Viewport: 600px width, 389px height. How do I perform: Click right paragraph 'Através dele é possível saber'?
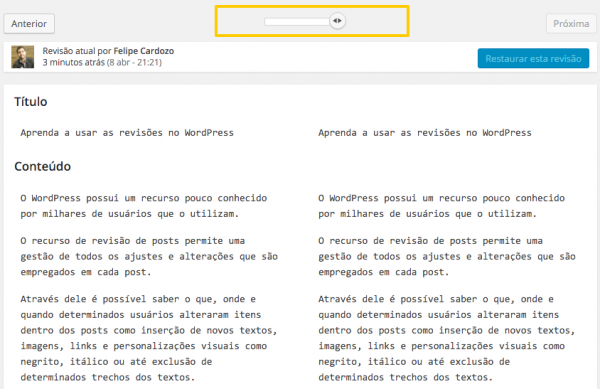[x=447, y=338]
